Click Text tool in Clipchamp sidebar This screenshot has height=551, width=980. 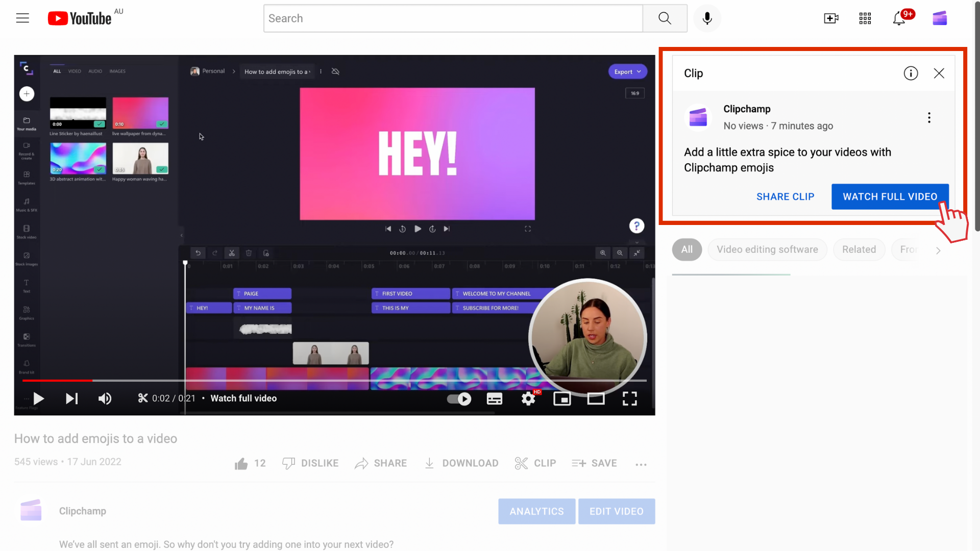click(x=27, y=286)
